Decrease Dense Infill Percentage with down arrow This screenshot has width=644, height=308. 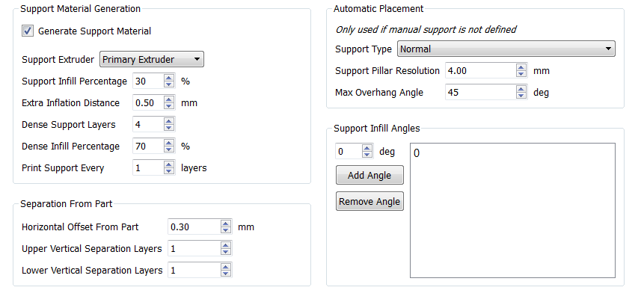[x=169, y=150]
